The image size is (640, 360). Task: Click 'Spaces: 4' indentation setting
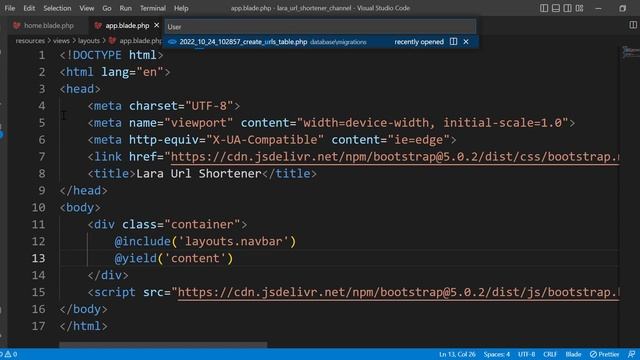click(x=497, y=354)
